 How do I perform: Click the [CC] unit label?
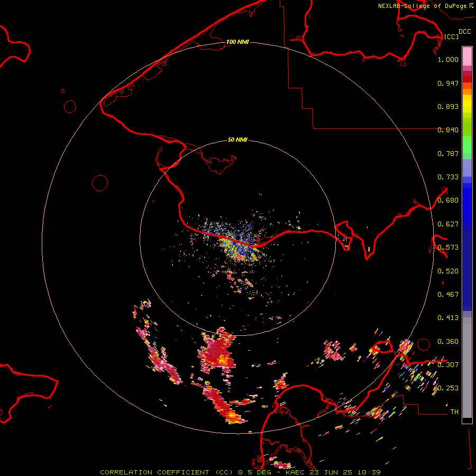click(451, 36)
